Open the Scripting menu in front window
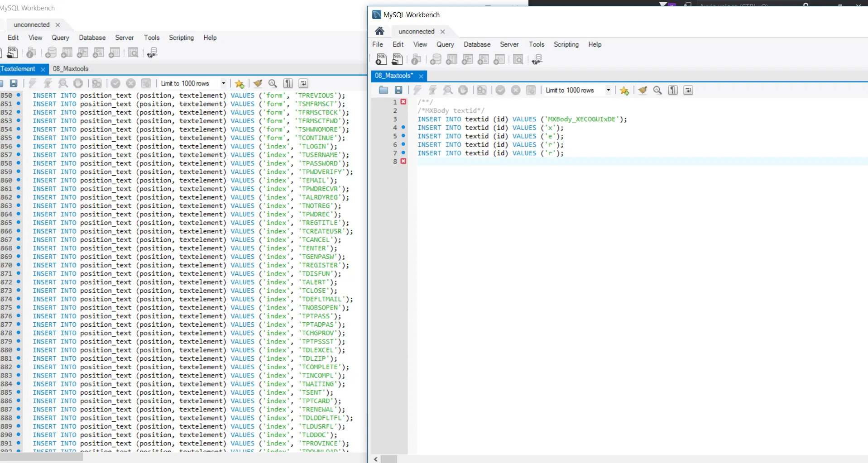 (566, 44)
